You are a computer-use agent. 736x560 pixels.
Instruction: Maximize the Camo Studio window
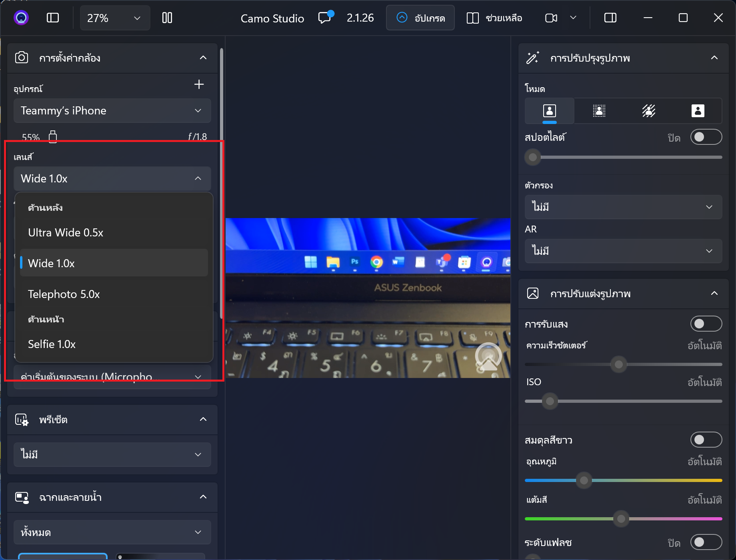click(683, 18)
